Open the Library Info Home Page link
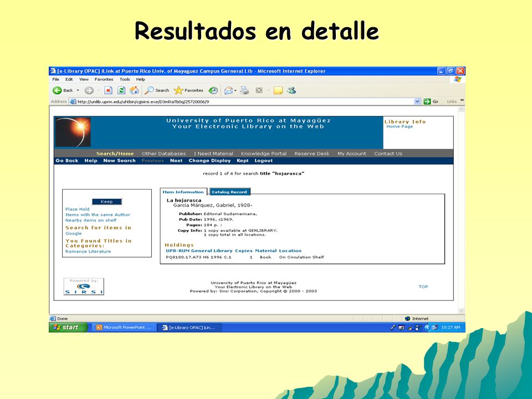 pos(400,126)
